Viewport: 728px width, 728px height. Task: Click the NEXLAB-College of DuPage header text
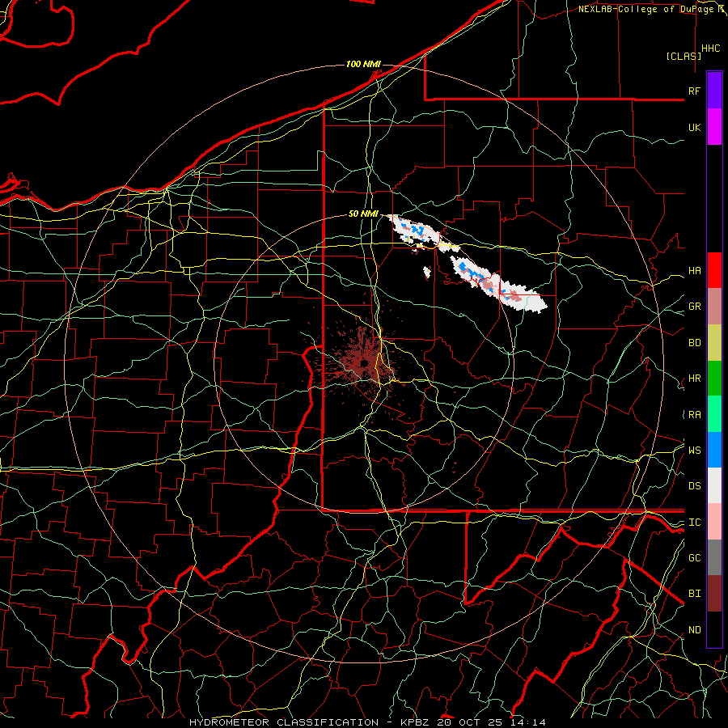(650, 9)
